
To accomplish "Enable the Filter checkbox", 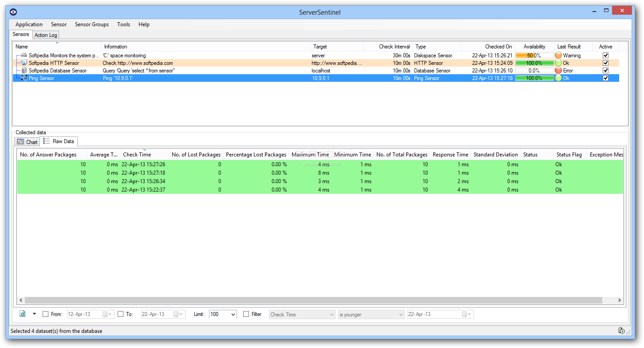I will (x=246, y=314).
